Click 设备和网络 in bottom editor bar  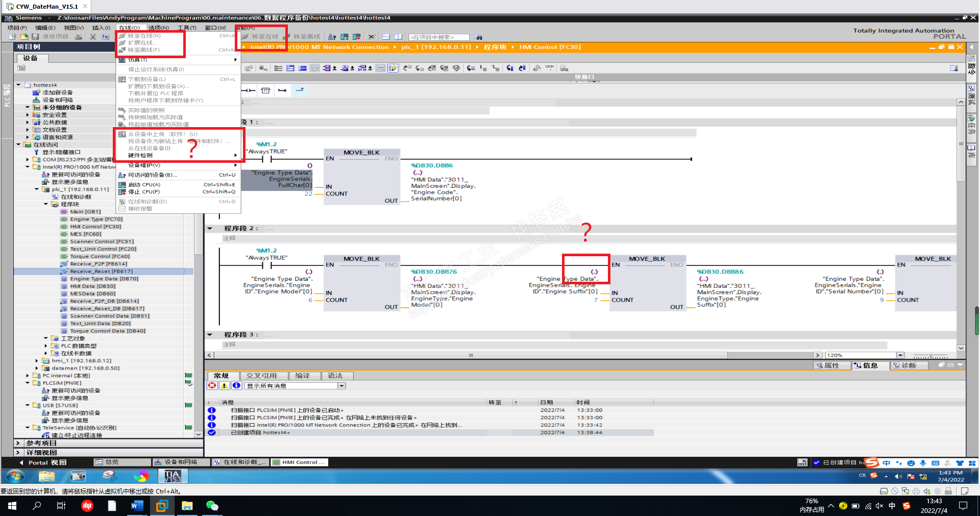[181, 462]
